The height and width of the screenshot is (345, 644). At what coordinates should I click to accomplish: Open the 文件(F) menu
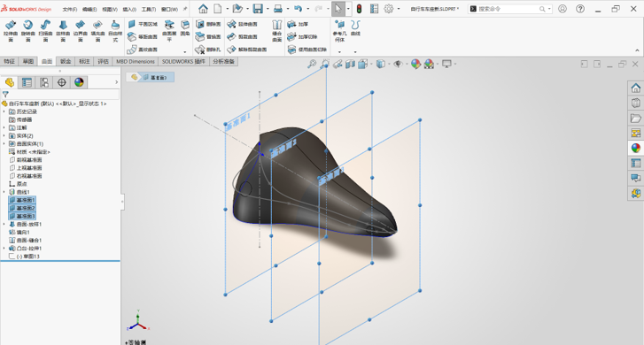tap(70, 9)
